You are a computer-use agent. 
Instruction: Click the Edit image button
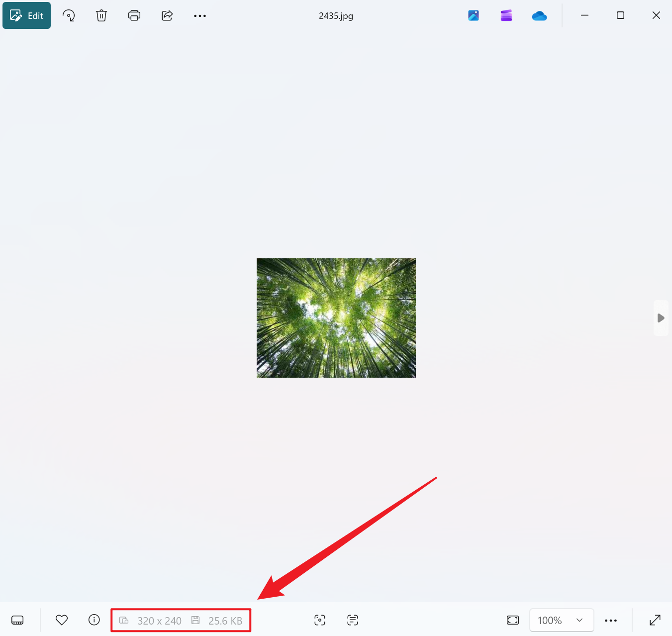27,16
